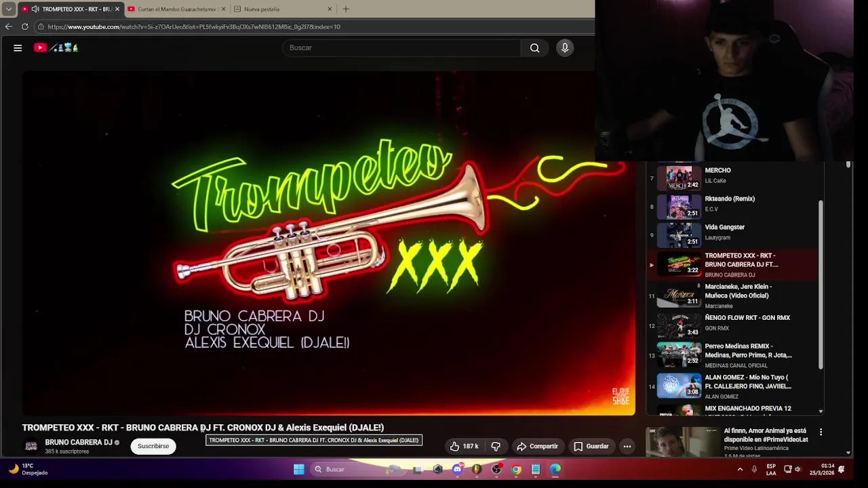The image size is (868, 488).
Task: Close the TROMPETEO XXX tab
Action: pos(117,9)
